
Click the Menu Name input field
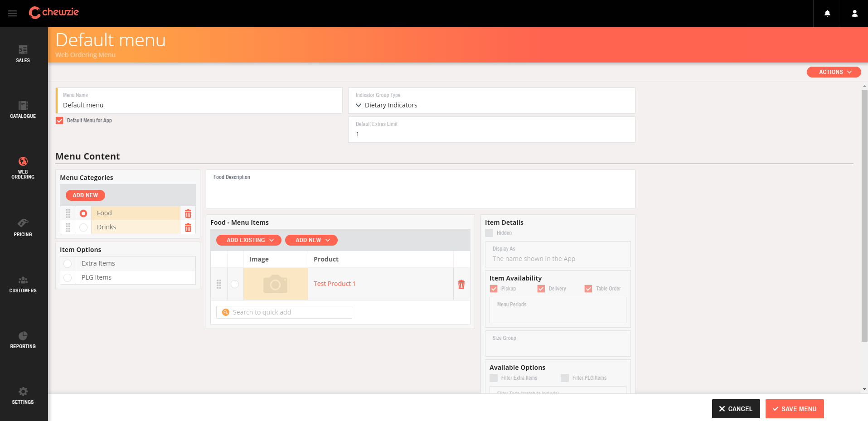coord(199,101)
